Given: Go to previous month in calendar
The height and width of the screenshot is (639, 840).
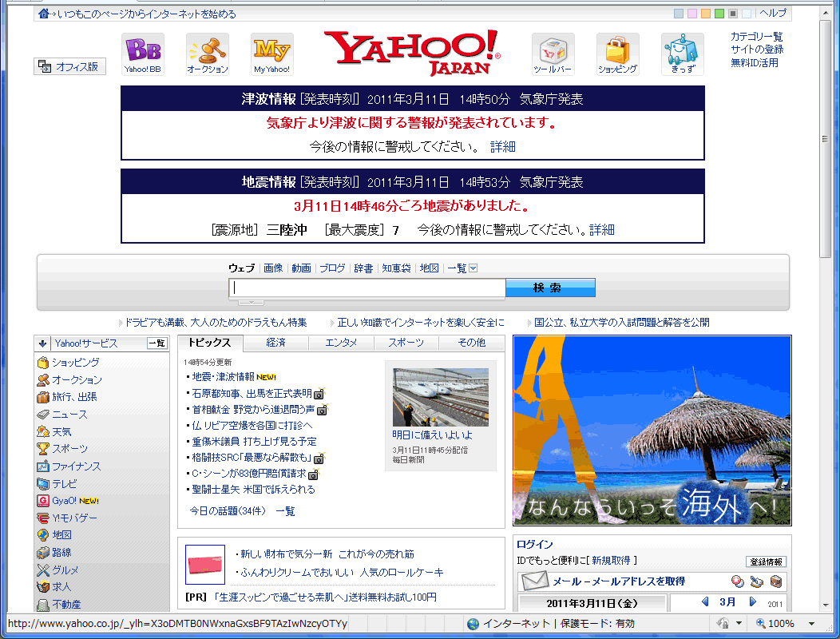Looking at the screenshot, I should coord(705,602).
